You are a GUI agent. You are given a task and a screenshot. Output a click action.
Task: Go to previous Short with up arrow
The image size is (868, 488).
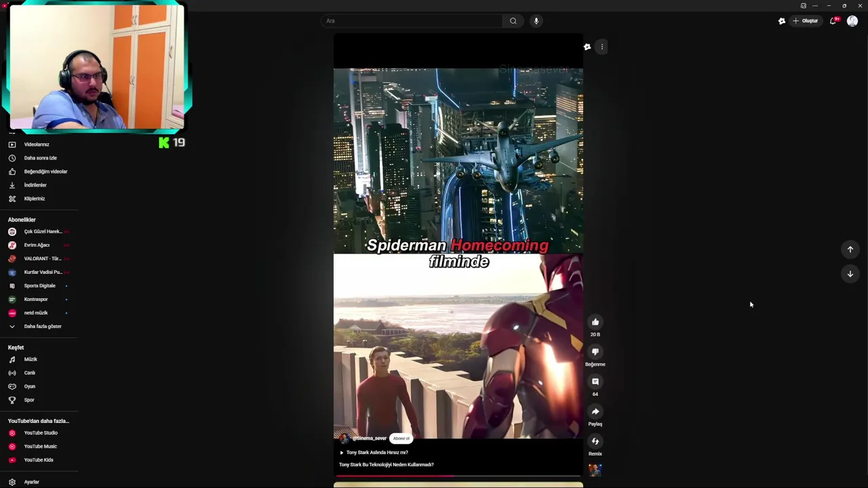point(850,249)
